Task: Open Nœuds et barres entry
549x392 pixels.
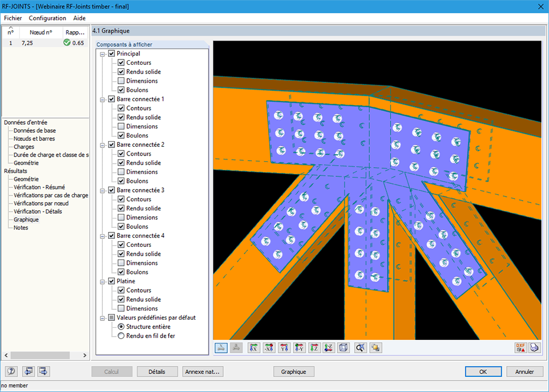Action: 34,139
